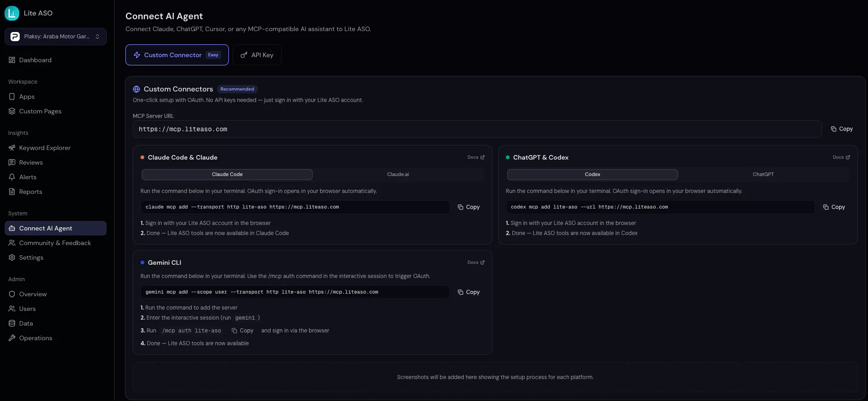
Task: Click the Gemini CLI card title
Action: click(x=164, y=262)
